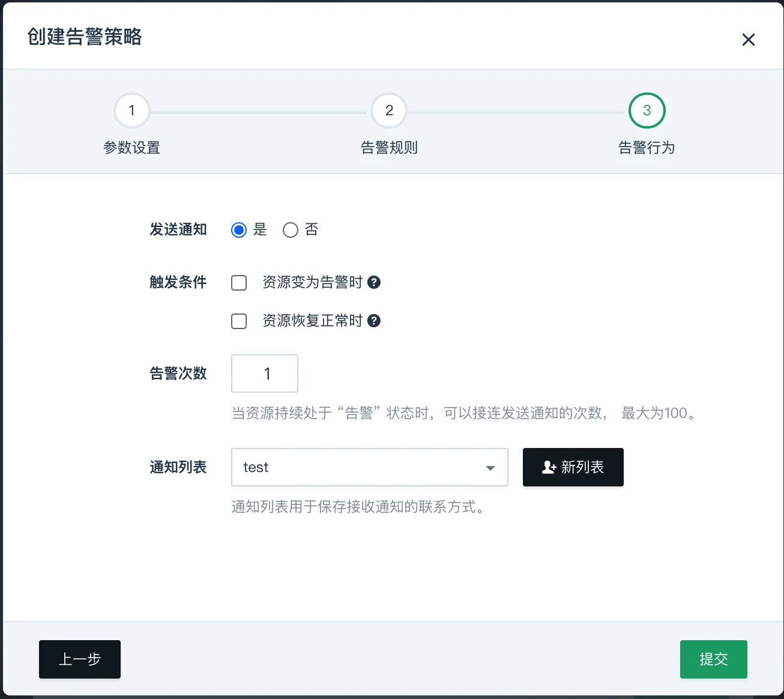Focus the 告警次数 number field
This screenshot has width=784, height=699.
pyautogui.click(x=265, y=374)
